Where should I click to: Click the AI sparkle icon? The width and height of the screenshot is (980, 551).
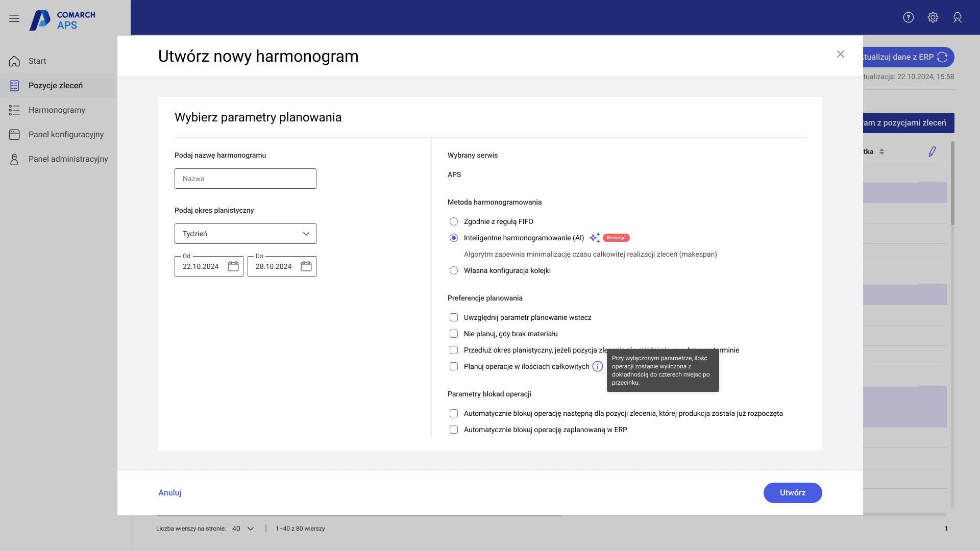tap(595, 238)
